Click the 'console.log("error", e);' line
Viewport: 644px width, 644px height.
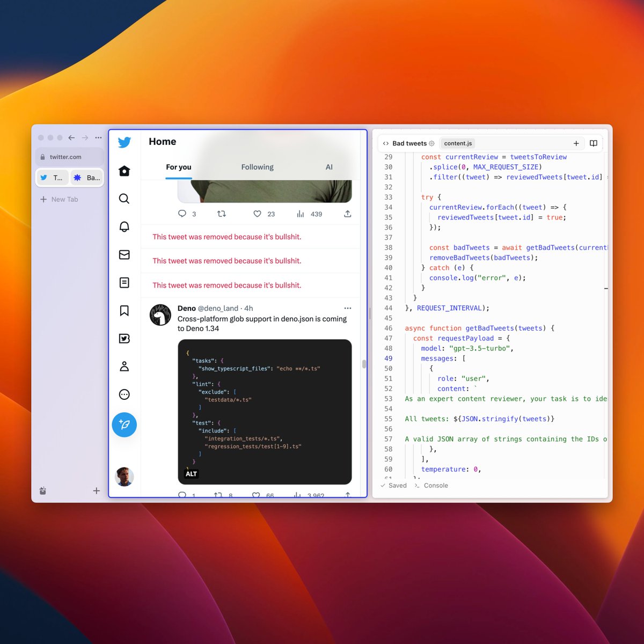point(478,277)
